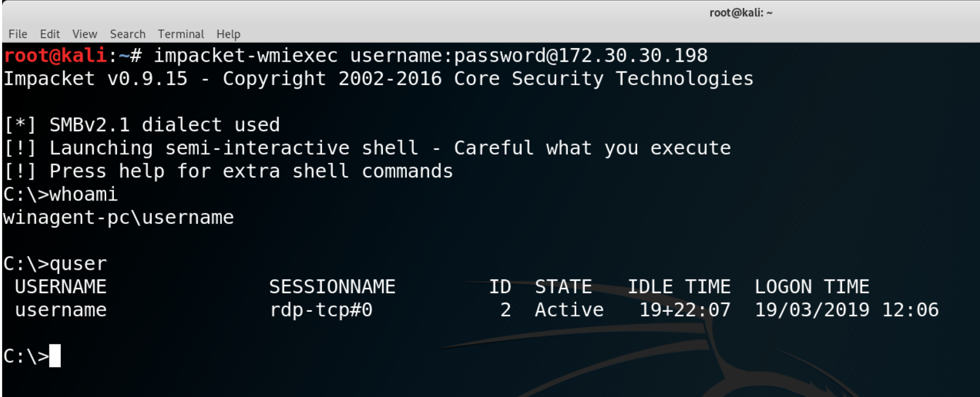Click the SMBv2.1 dialect used line

[x=164, y=125]
